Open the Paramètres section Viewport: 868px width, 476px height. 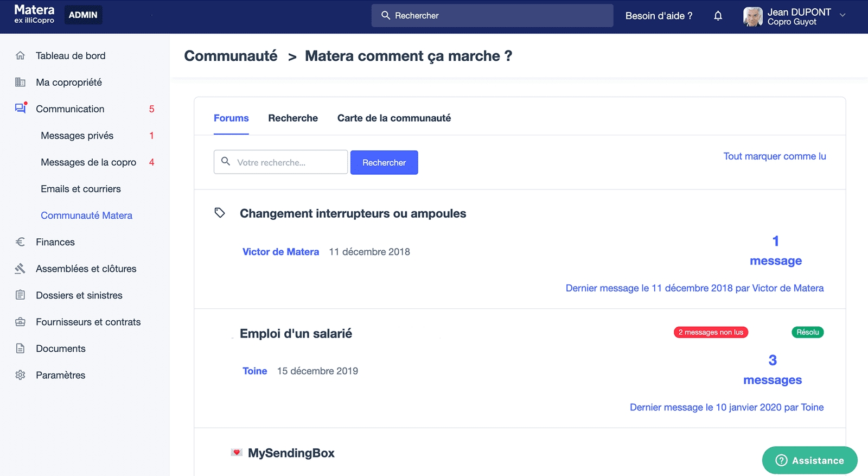[61, 375]
